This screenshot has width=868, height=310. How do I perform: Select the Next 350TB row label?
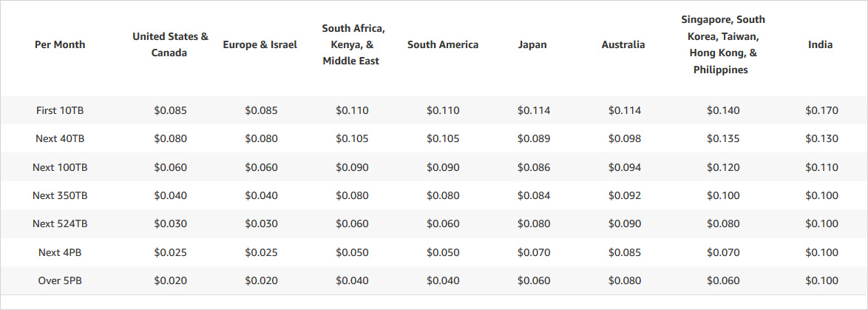click(60, 195)
